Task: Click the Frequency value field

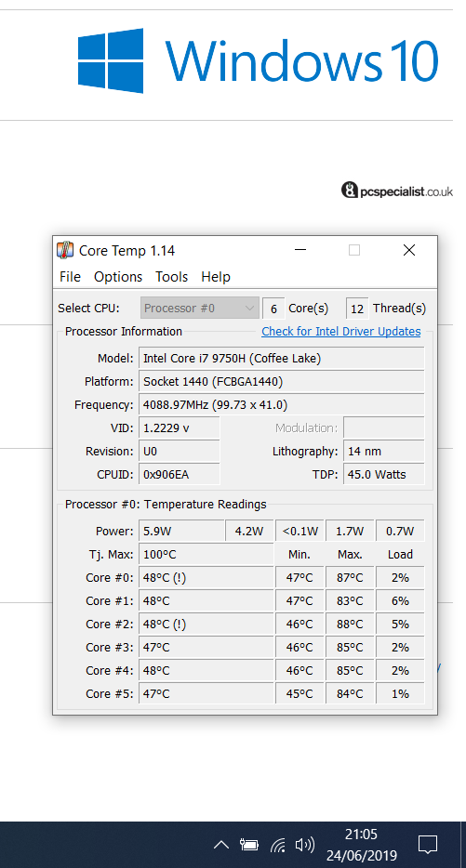Action: coord(282,404)
